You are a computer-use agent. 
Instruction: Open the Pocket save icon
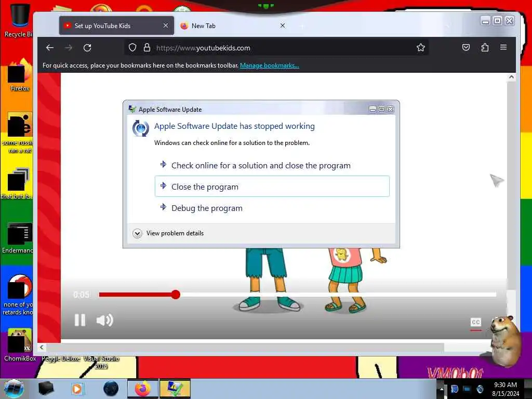[466, 47]
